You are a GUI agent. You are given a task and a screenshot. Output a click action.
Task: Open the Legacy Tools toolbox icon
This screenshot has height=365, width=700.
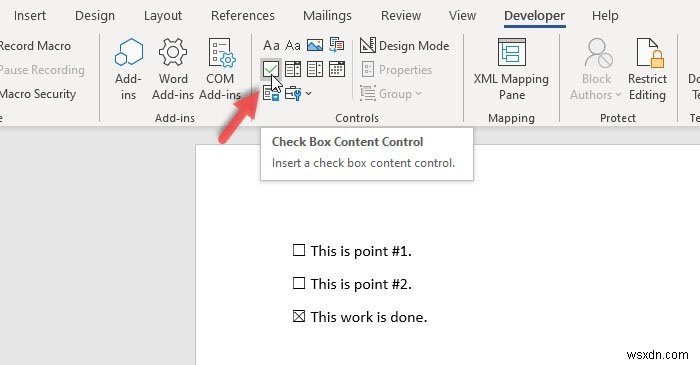[293, 94]
